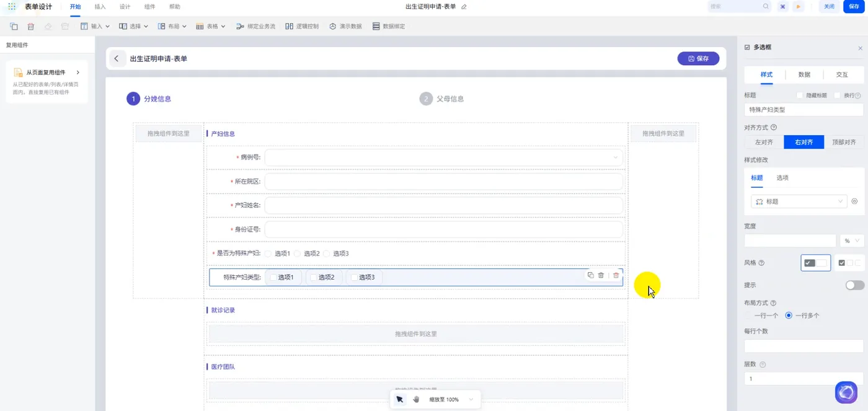The image size is (868, 411).
Task: Click the red trash icon on the selected field
Action: point(616,275)
